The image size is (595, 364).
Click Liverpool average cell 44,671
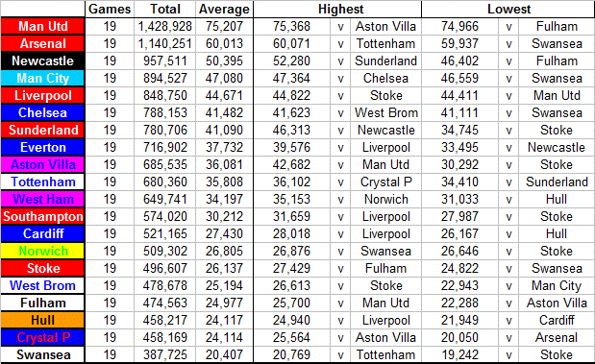point(224,95)
